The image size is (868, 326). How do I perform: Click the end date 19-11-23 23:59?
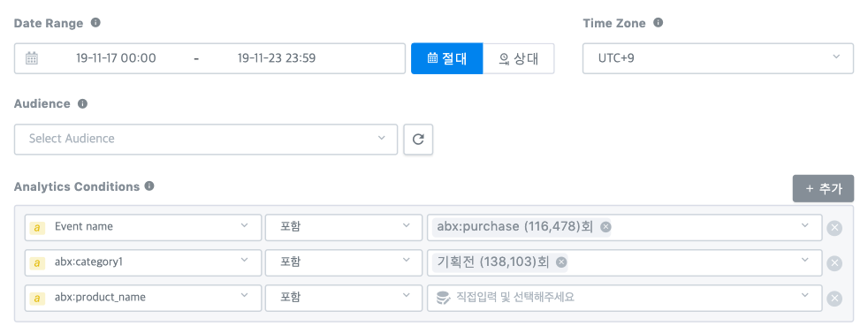click(x=277, y=58)
